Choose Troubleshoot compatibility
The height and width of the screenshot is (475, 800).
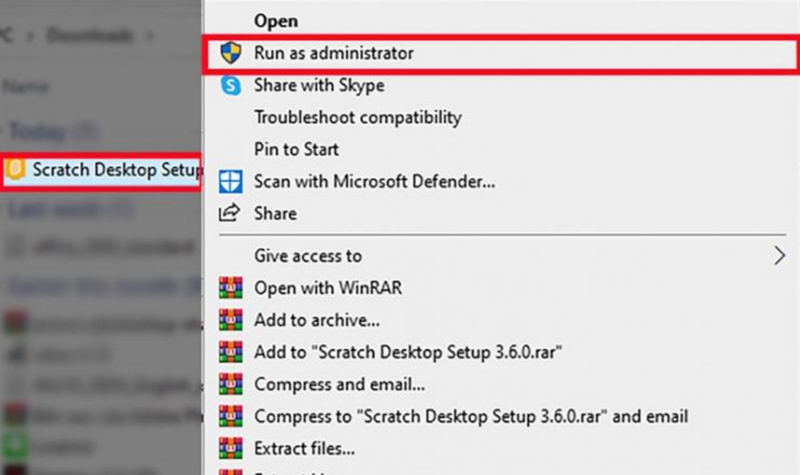click(358, 117)
